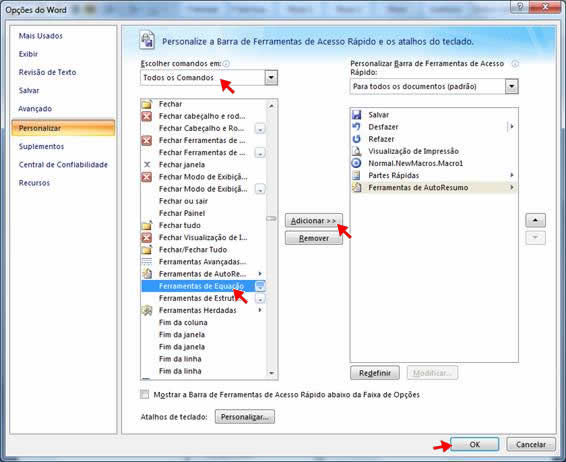Click folder icon beside Fechar tudo
This screenshot has height=462, width=566.
[147, 225]
